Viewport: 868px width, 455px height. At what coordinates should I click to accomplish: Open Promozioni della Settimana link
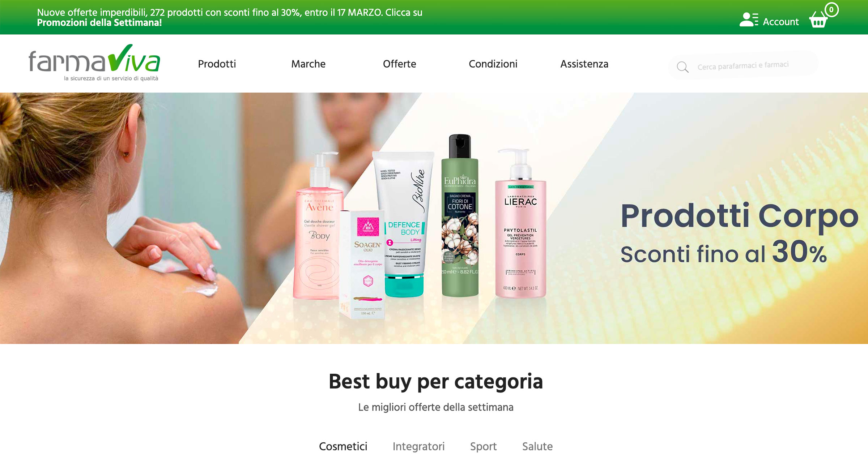tap(99, 23)
